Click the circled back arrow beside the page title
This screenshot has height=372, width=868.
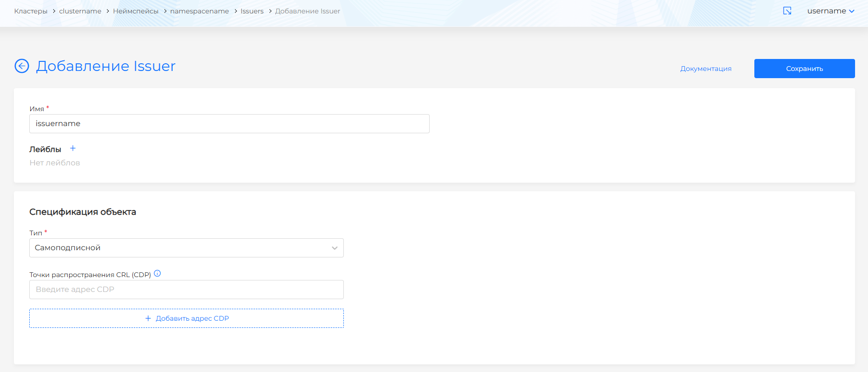point(22,66)
